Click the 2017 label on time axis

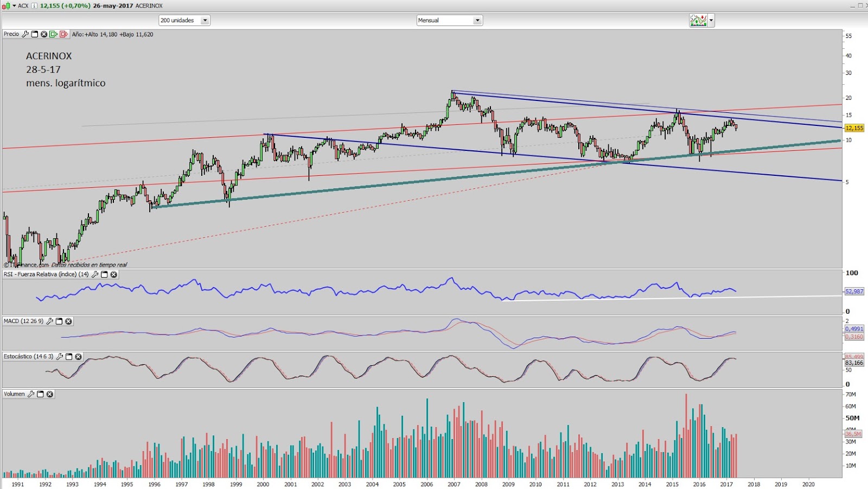click(x=726, y=484)
